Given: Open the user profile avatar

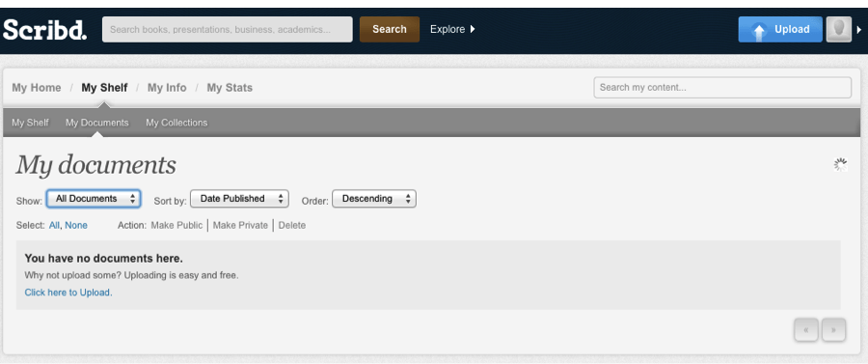Looking at the screenshot, I should 838,29.
